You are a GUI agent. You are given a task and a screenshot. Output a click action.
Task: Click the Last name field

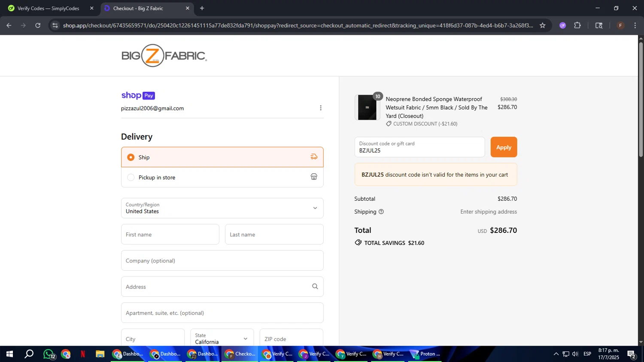[x=274, y=235]
